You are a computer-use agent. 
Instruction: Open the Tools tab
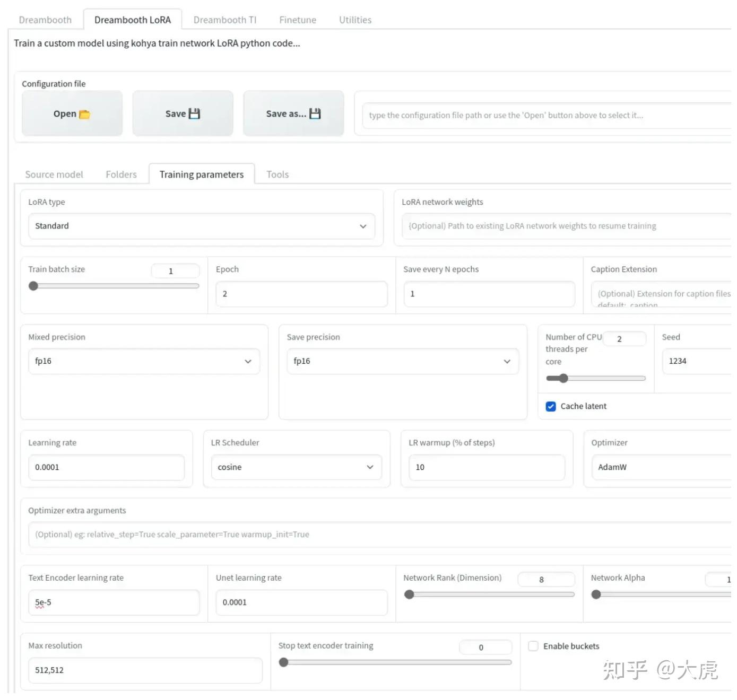pos(277,174)
